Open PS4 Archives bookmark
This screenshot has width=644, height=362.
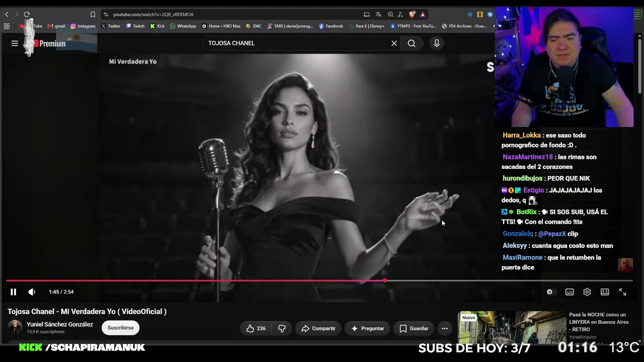pos(464,26)
